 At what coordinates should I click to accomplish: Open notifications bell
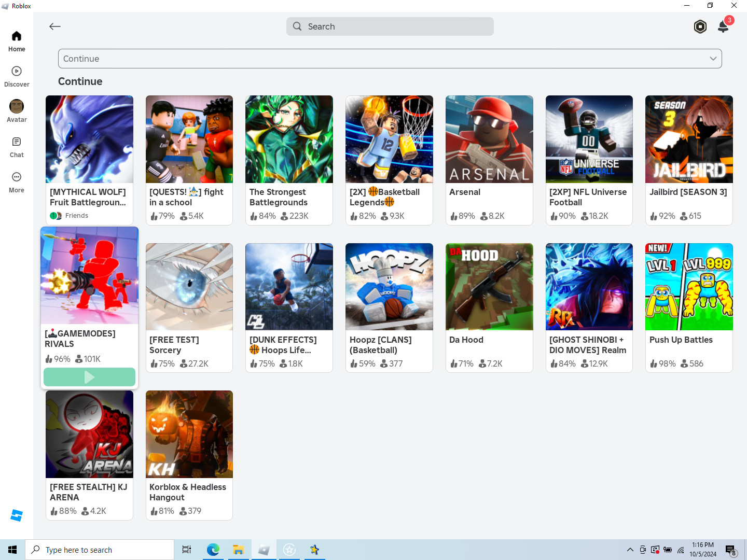[723, 26]
